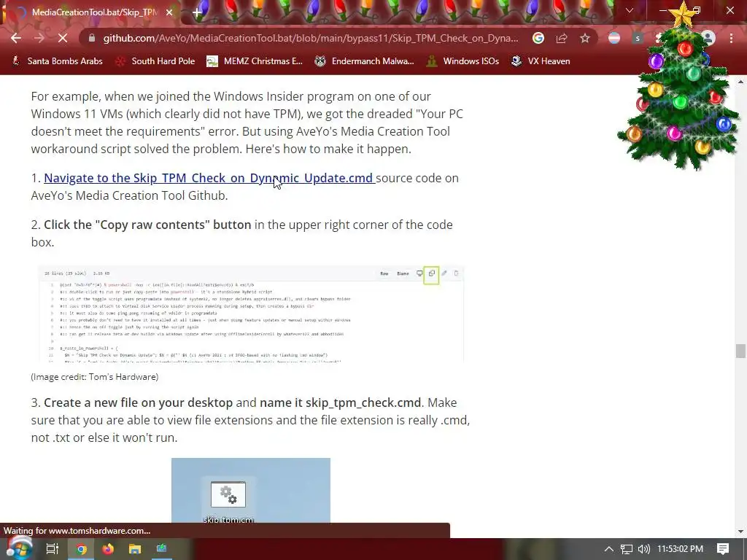Click the 'Create a new file on your desktop' text
The image size is (747, 560).
click(138, 402)
